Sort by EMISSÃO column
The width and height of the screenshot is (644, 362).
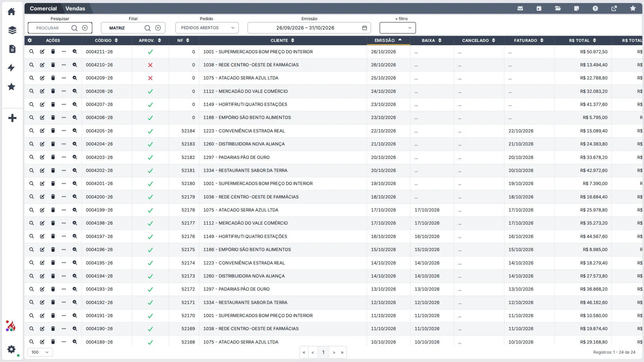388,40
